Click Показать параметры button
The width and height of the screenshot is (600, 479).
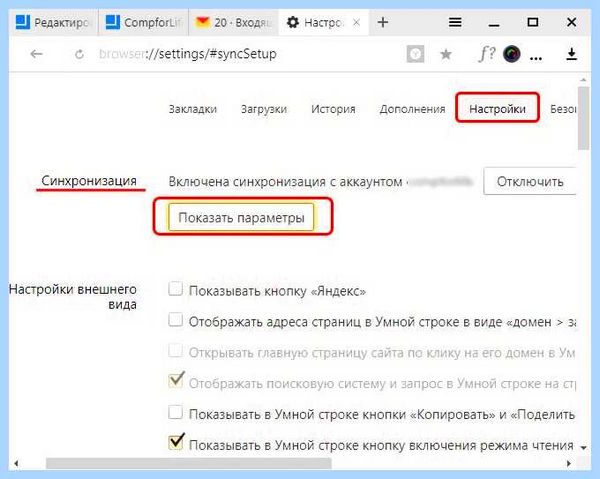(x=241, y=217)
